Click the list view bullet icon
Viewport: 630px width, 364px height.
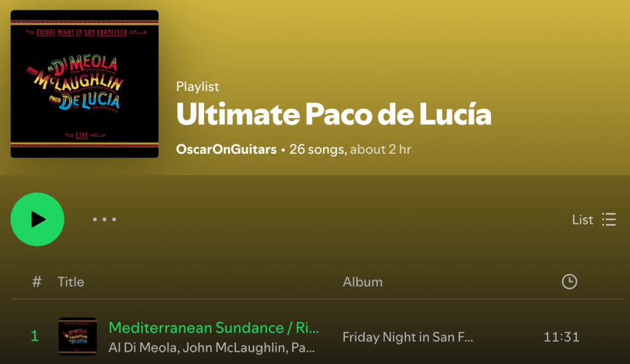pos(608,220)
